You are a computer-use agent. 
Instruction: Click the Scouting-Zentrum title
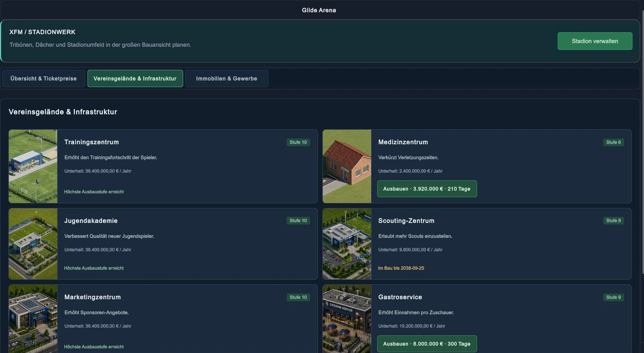tap(406, 221)
